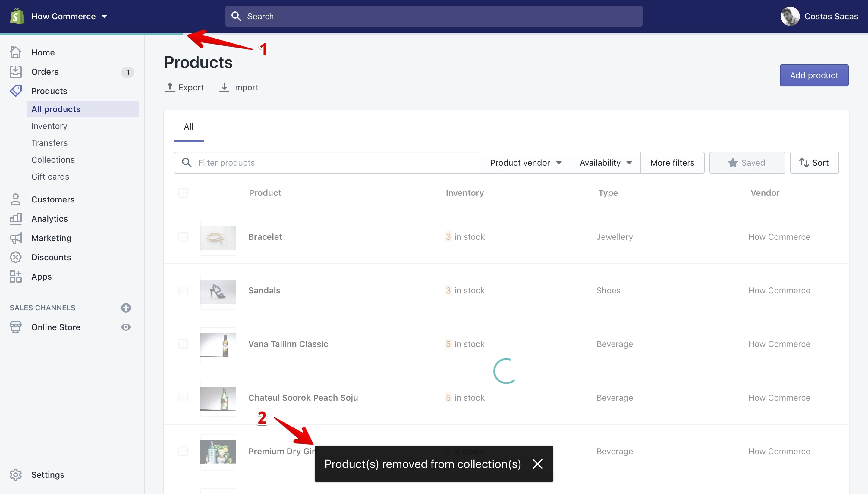868x494 pixels.
Task: Click the magnifier icon in Search bar
Action: pyautogui.click(x=236, y=16)
